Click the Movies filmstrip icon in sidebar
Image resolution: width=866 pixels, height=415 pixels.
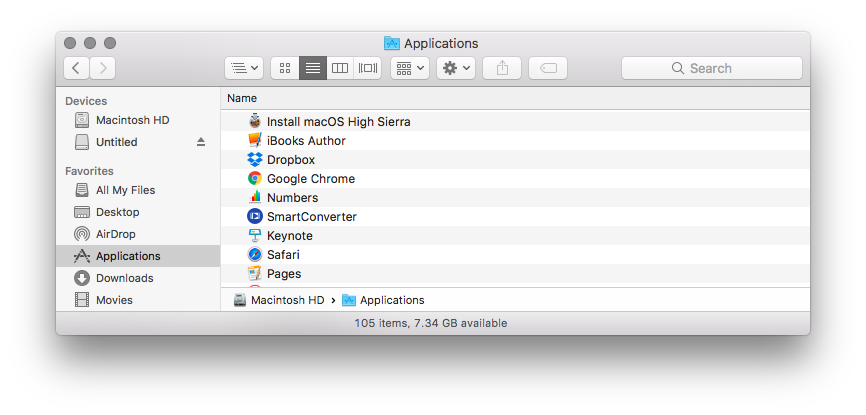[x=82, y=300]
